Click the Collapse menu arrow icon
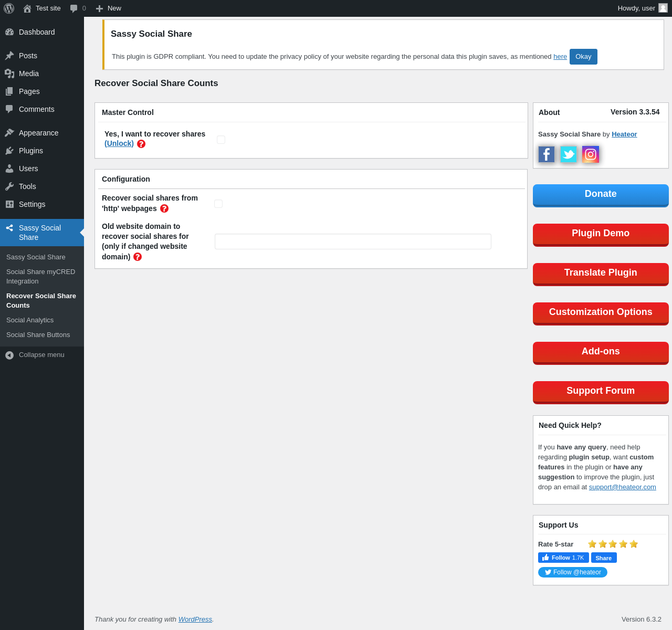Screen dimensions: 672x630 (x=9, y=355)
